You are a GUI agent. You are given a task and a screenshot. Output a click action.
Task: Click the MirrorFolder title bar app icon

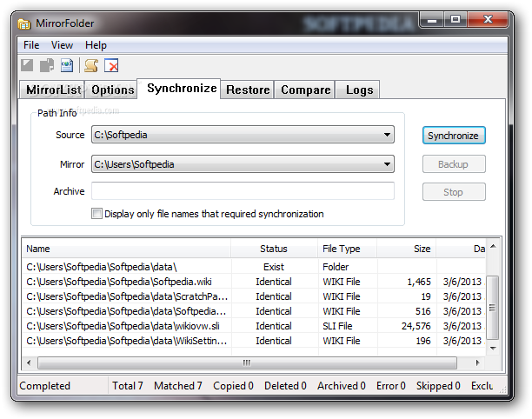coord(24,23)
